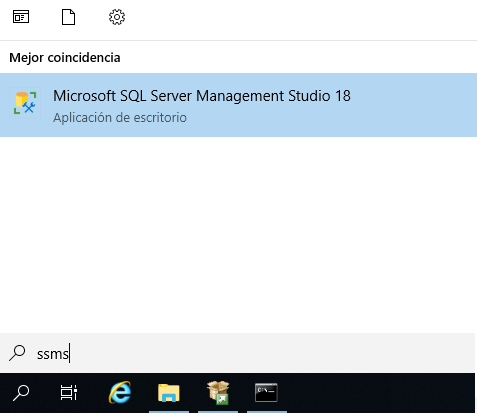Screen dimensions: 477x413
Task: Click the 'Mejor coincidencia' heading
Action: click(65, 58)
